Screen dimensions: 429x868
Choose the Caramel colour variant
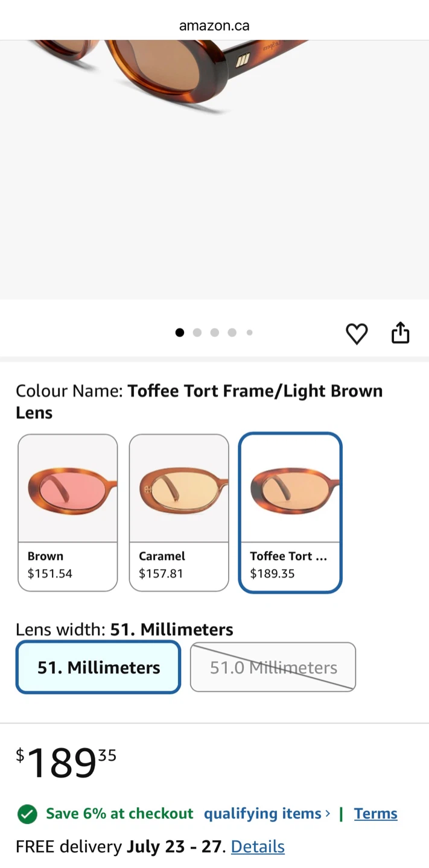[x=179, y=512]
